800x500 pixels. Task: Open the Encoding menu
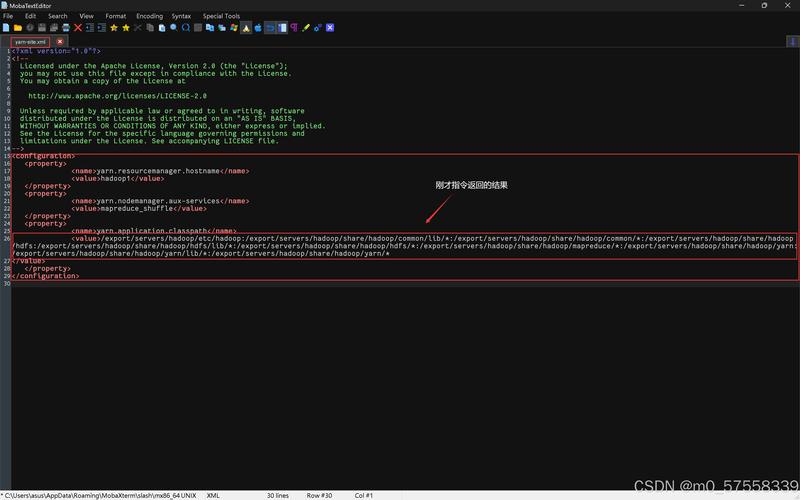point(149,16)
